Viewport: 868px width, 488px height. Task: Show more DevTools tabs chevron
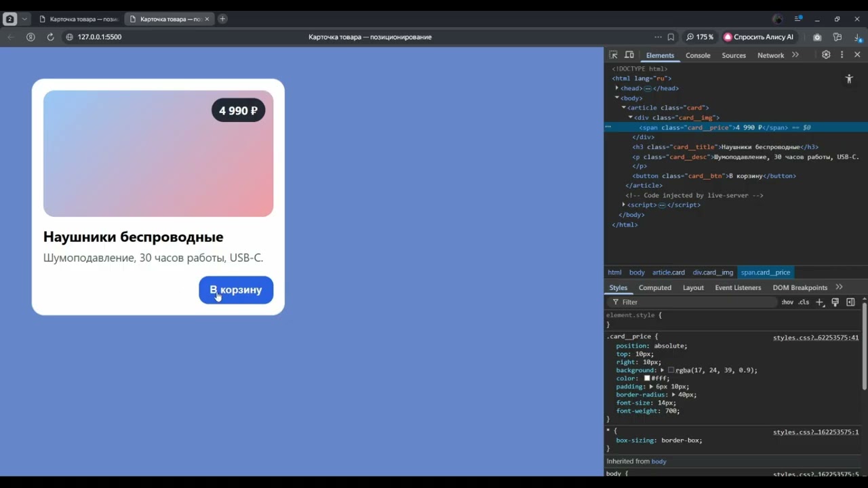[795, 55]
